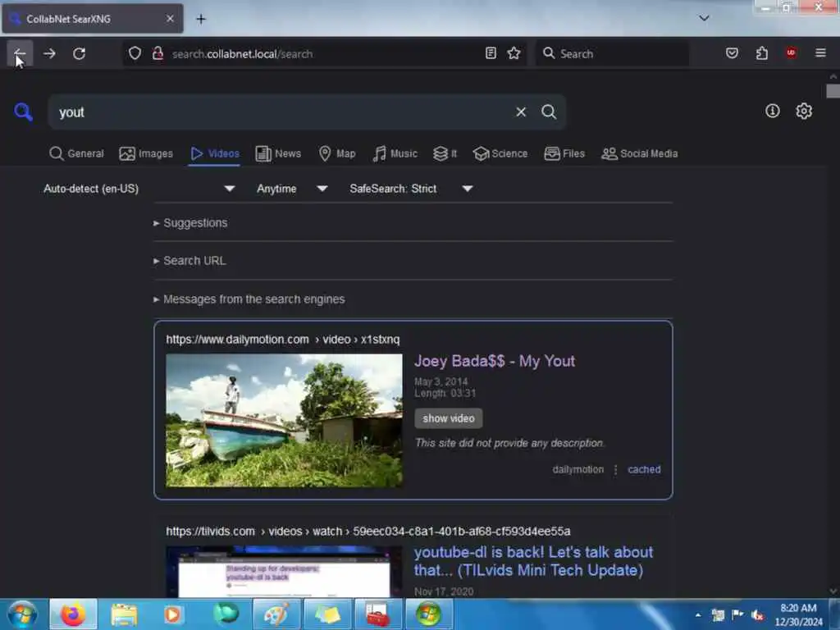This screenshot has width=840, height=630.
Task: Go back with the browser back arrow
Action: coord(20,53)
